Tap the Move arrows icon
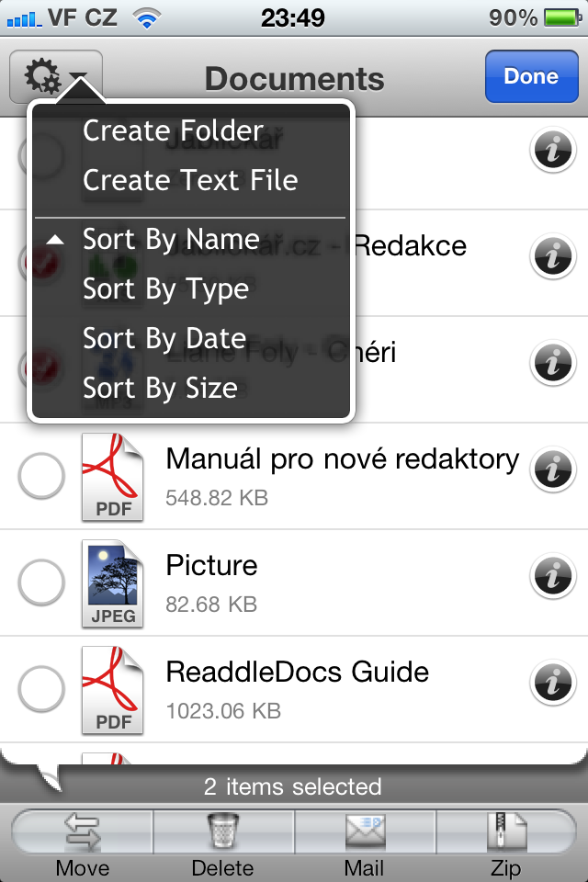The height and width of the screenshot is (882, 588). (x=83, y=831)
